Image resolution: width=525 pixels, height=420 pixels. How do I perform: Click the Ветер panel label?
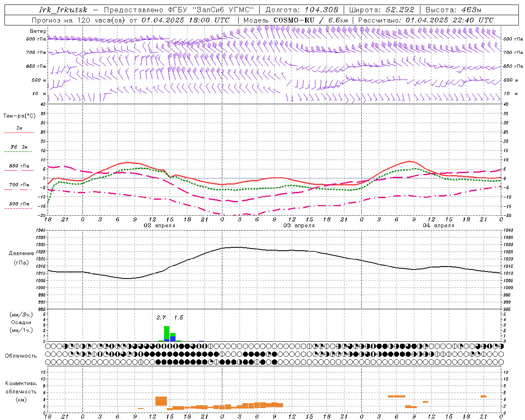tap(38, 31)
